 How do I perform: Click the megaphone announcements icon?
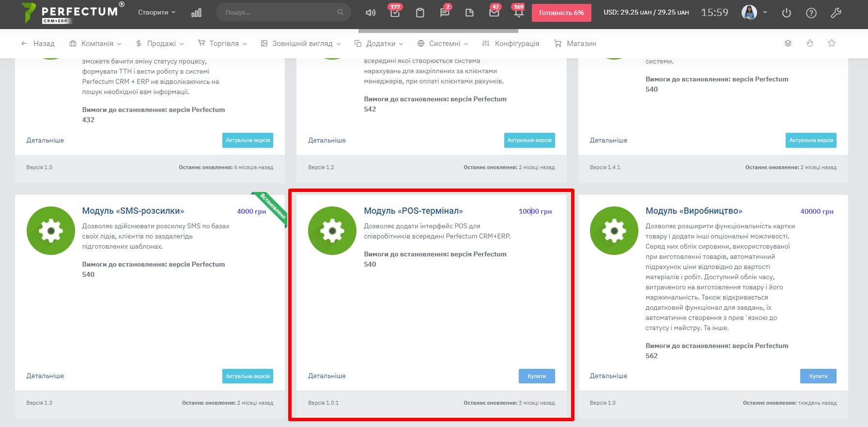click(371, 13)
